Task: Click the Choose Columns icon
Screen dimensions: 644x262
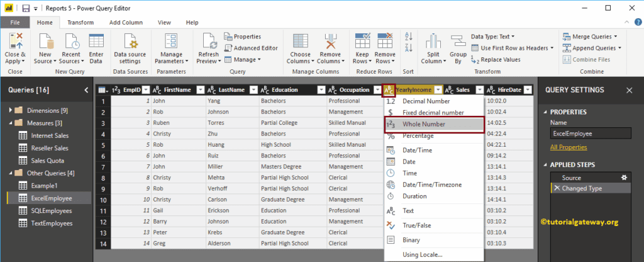Action: click(300, 41)
